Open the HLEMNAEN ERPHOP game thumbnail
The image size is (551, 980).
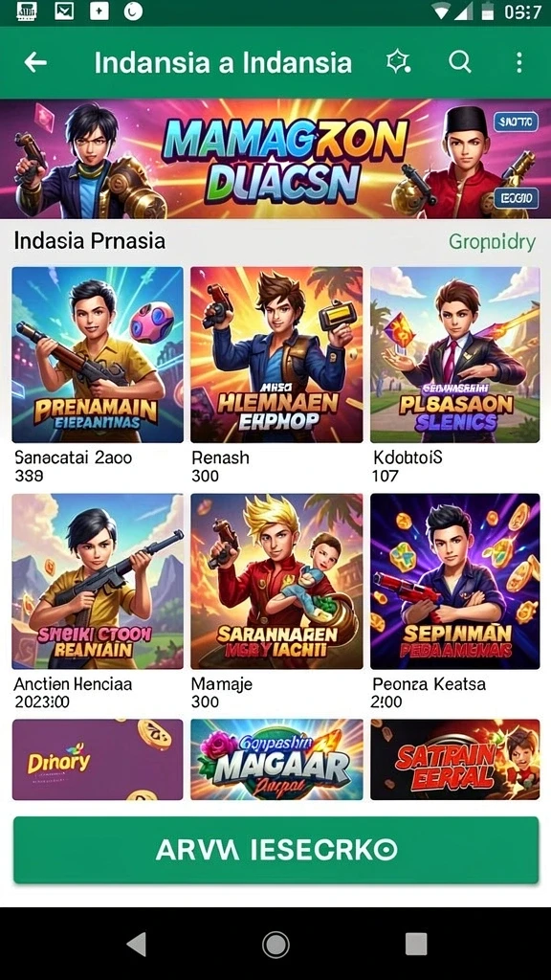pyautogui.click(x=276, y=354)
